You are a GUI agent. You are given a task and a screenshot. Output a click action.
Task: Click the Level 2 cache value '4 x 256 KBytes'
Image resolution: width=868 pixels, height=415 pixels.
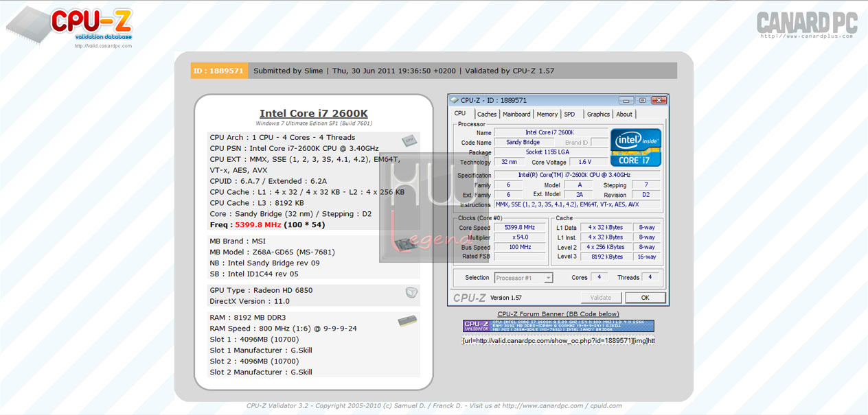coord(606,247)
